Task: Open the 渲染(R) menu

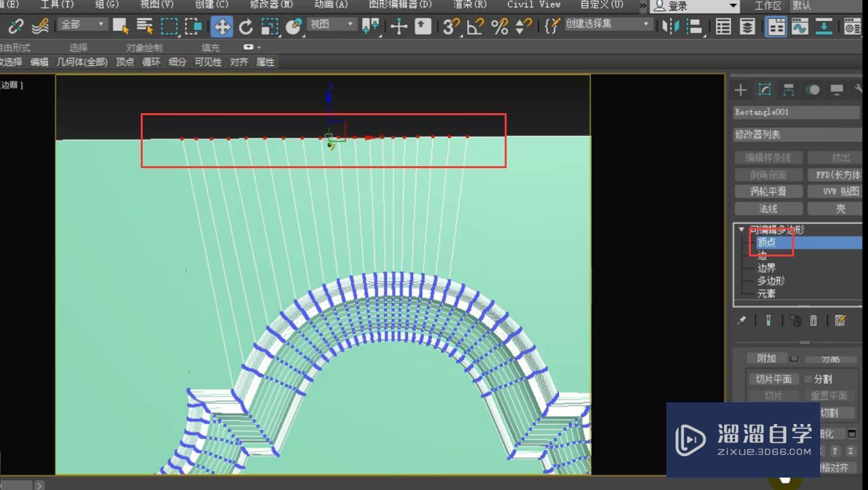Action: point(470,5)
